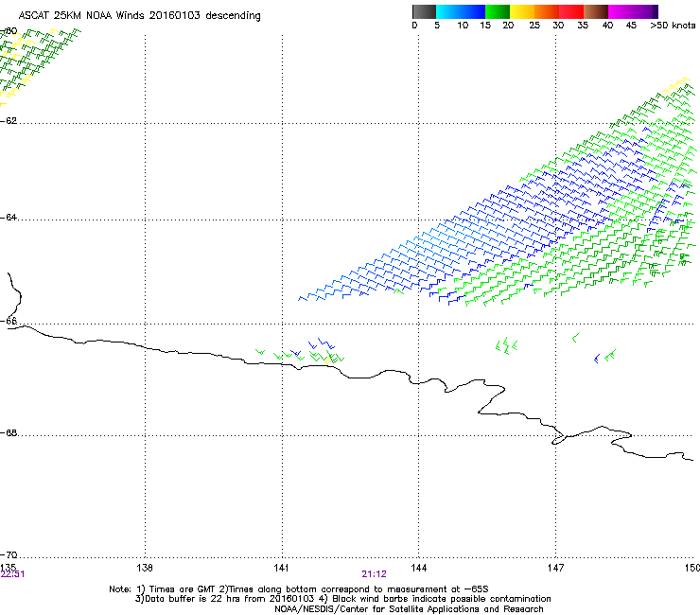Image resolution: width=700 pixels, height=615 pixels.
Task: Click the '40' label under the color scale
Action: [x=607, y=26]
